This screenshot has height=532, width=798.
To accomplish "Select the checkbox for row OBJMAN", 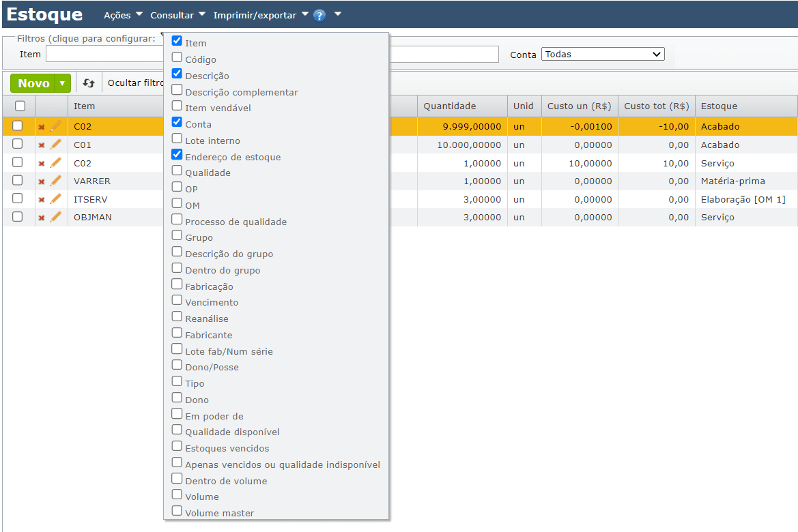I will point(17,216).
